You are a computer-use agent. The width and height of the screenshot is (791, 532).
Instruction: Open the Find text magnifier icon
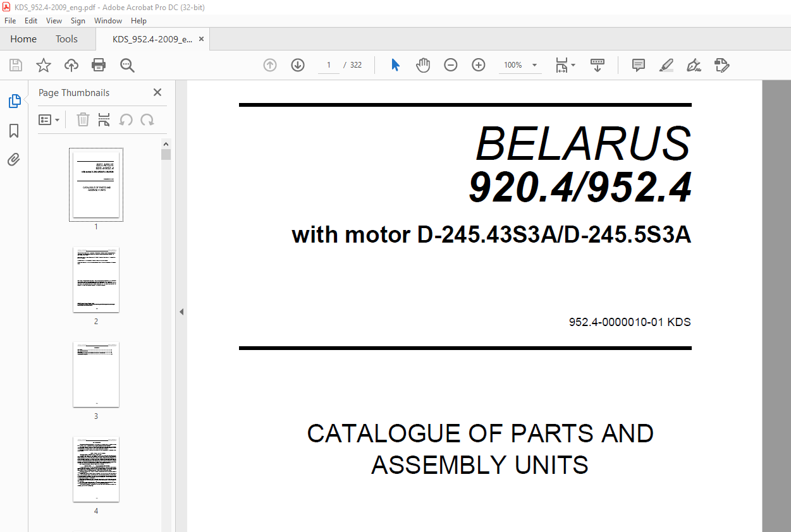click(127, 65)
